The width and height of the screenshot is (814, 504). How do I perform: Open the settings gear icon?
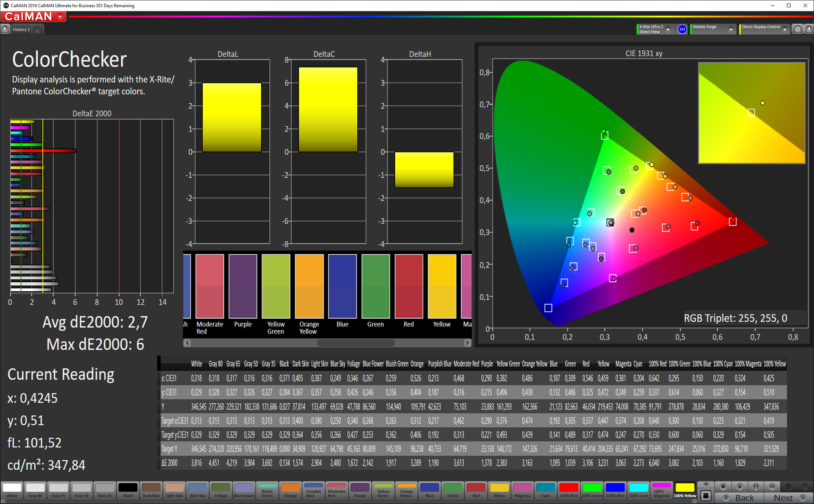797,29
